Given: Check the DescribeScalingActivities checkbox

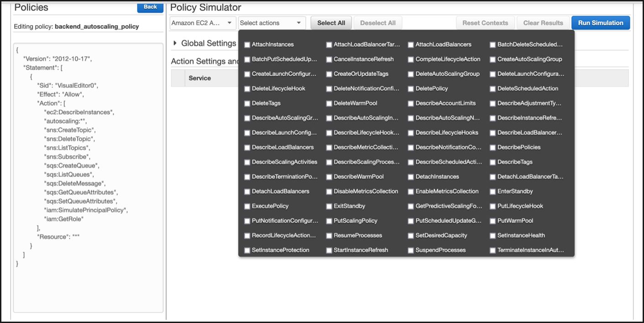Looking at the screenshot, I should [x=247, y=162].
